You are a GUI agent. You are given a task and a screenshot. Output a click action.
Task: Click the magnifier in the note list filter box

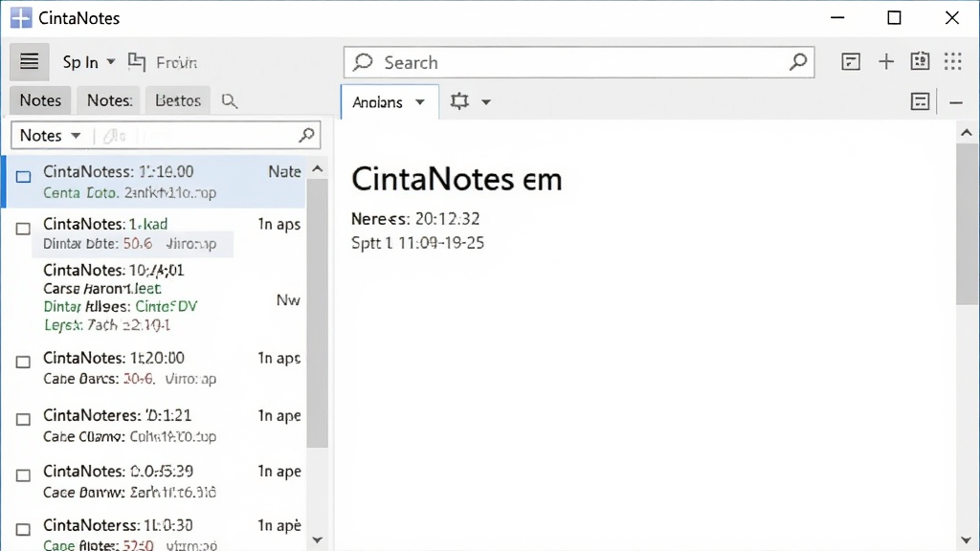306,135
